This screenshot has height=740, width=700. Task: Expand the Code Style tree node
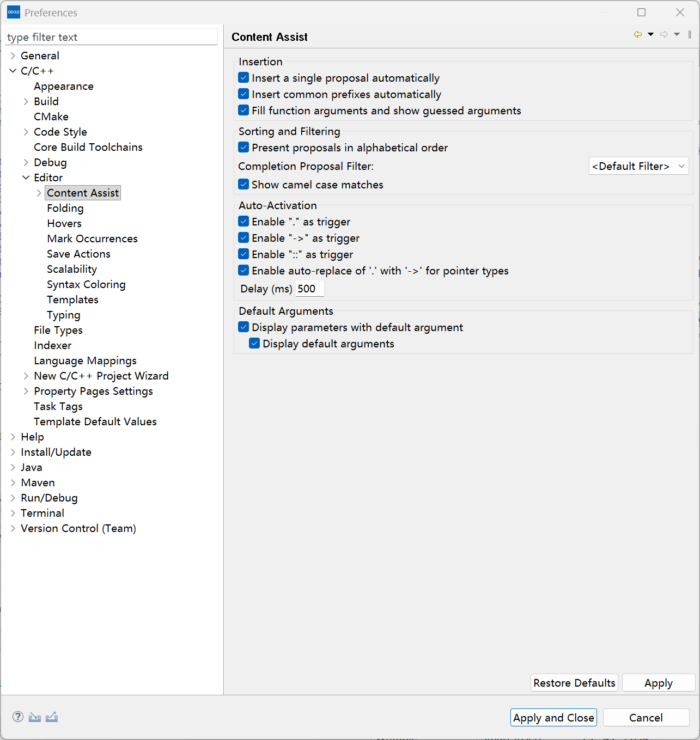[26, 132]
